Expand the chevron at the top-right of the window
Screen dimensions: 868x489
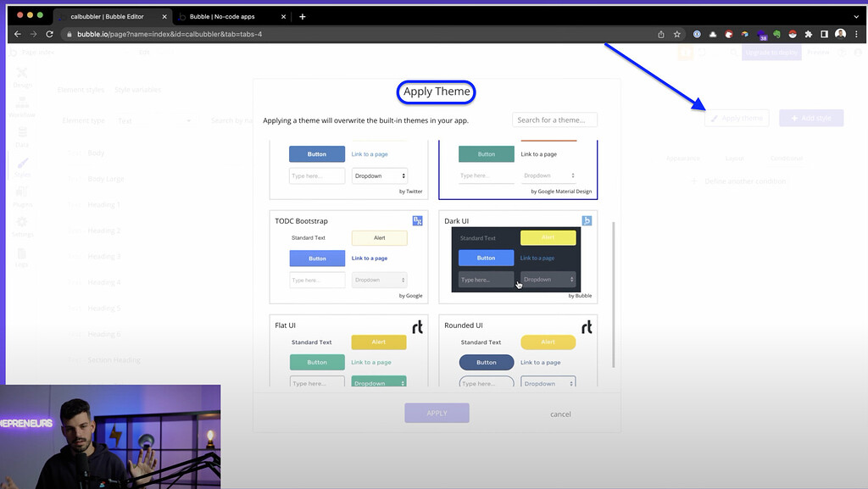pos(856,14)
